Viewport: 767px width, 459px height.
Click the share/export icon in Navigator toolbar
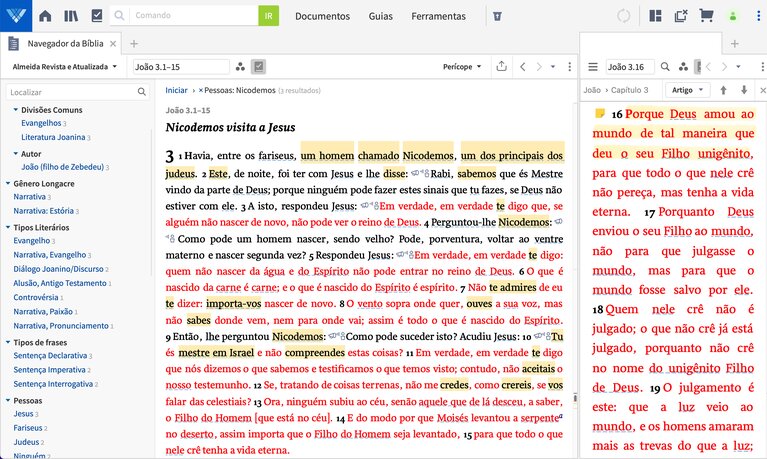point(501,66)
